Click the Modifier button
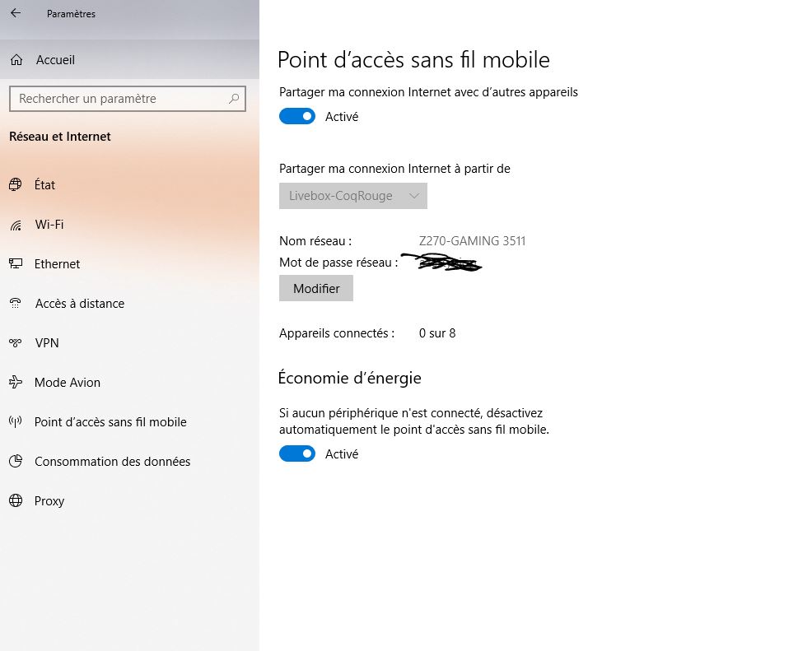Image resolution: width=812 pixels, height=651 pixels. pyautogui.click(x=316, y=289)
